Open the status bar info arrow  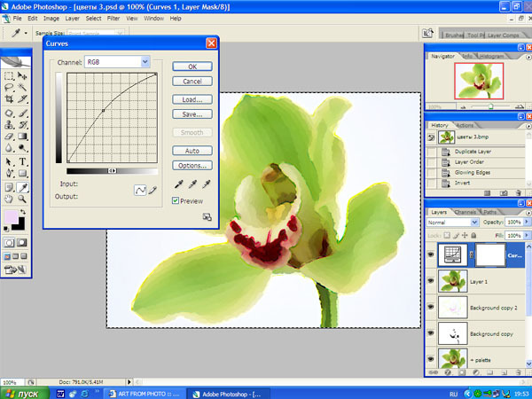coord(129,382)
